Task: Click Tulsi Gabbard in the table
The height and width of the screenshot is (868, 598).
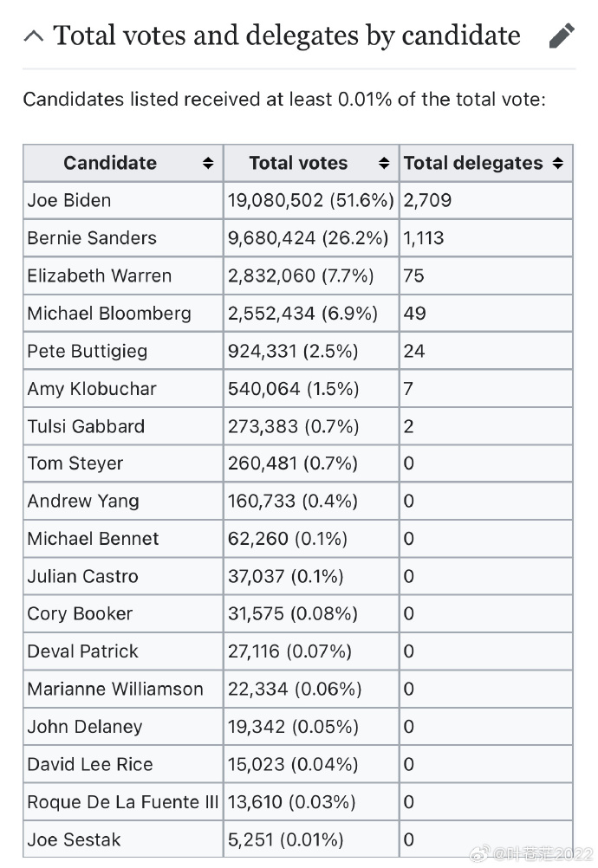Action: 87,426
